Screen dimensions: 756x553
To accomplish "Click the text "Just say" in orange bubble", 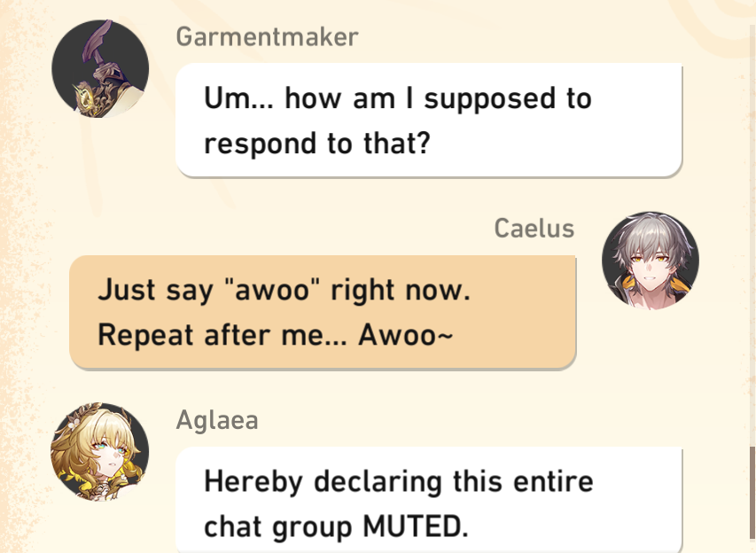I will tap(155, 291).
